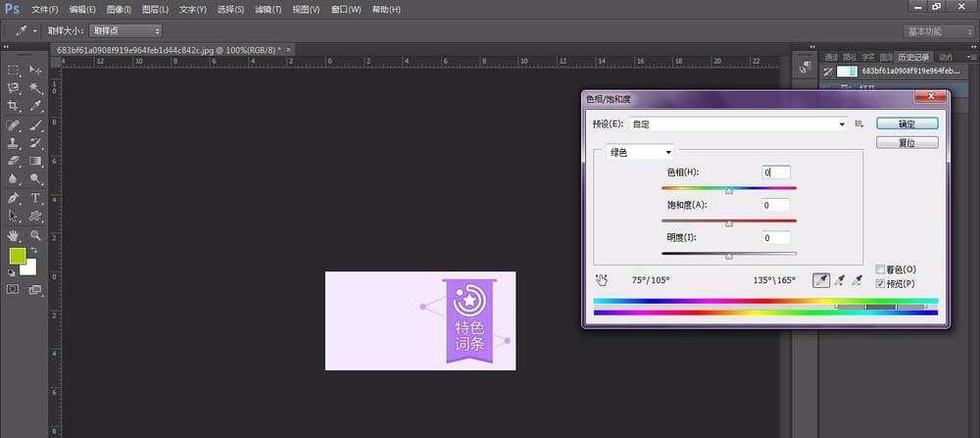Screen dimensions: 980x438
Task: Open the 滤镜(T) menu
Action: pos(267,9)
